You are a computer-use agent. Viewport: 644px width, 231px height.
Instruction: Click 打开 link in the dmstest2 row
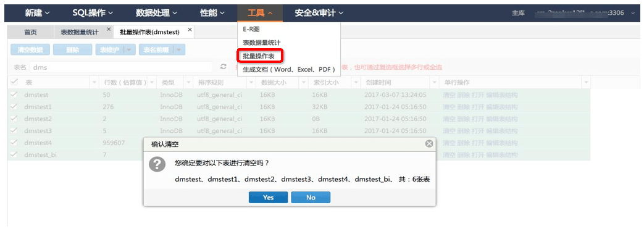[x=478, y=119]
